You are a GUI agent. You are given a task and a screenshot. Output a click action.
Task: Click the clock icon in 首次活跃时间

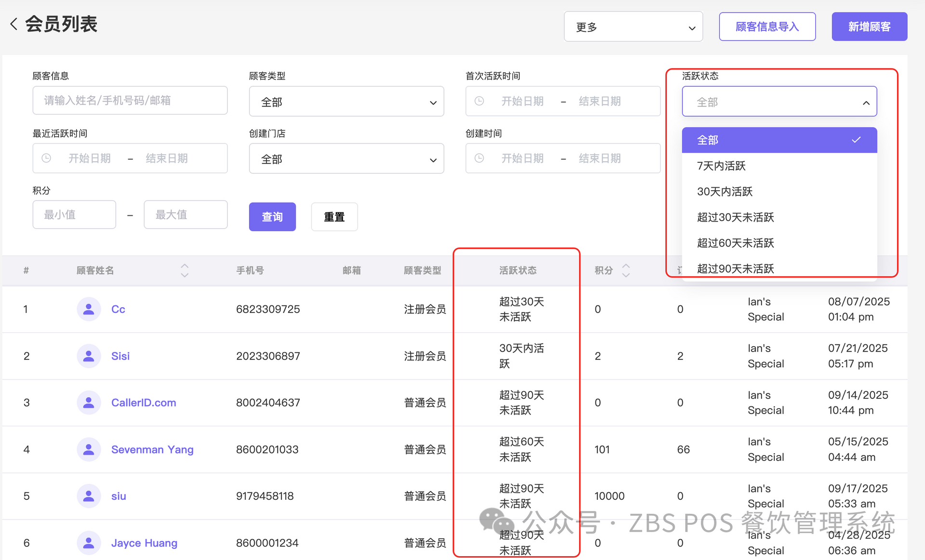479,101
